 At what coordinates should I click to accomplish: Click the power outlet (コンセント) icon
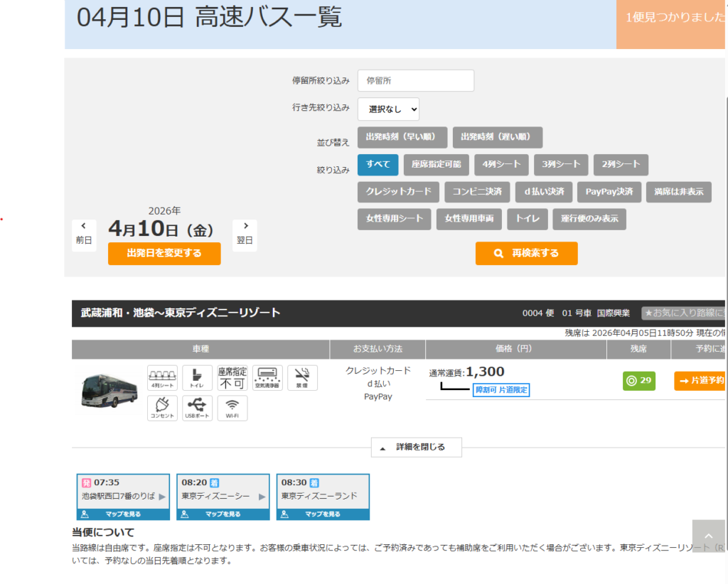162,408
